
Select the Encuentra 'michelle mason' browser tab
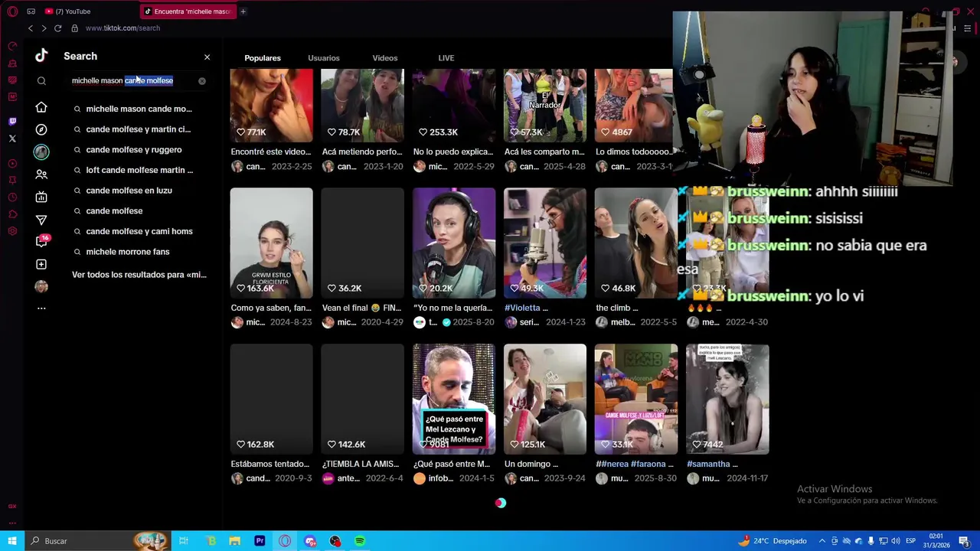pos(188,11)
